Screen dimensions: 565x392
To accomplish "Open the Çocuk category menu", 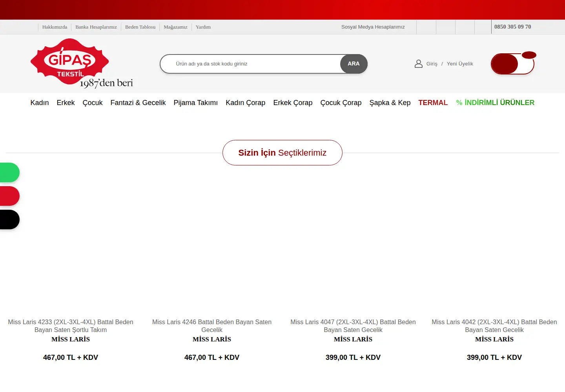I will [x=93, y=103].
